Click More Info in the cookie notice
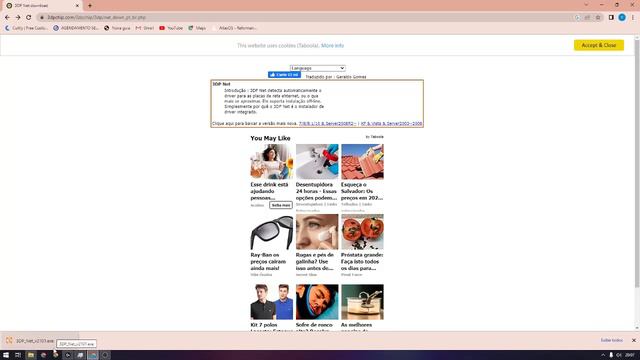 coord(332,46)
